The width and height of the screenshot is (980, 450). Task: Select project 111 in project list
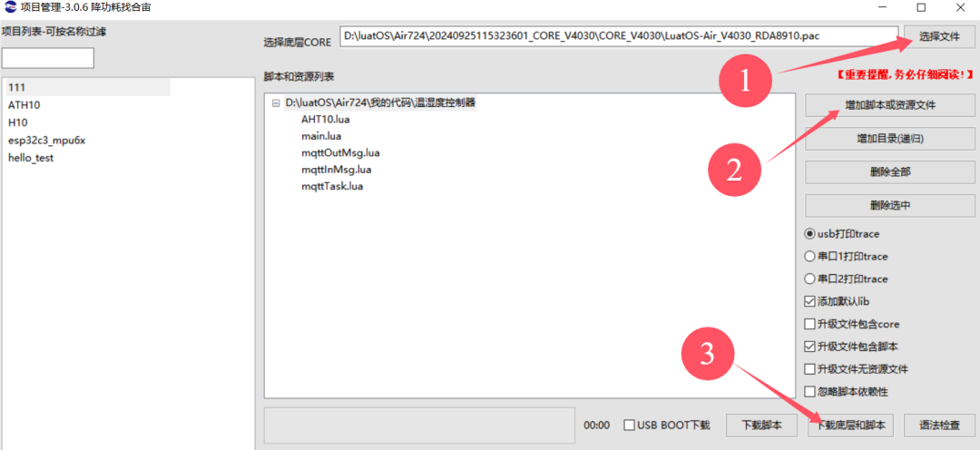click(x=87, y=87)
